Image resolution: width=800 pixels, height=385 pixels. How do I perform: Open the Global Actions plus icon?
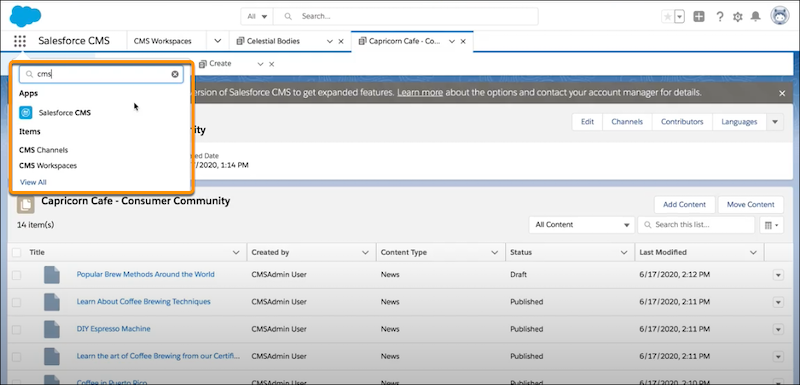pos(699,16)
